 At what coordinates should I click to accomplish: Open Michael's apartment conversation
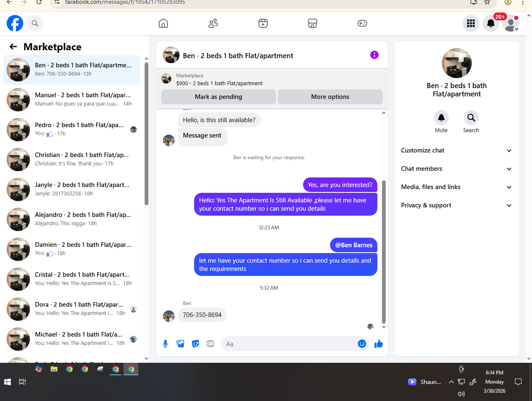click(x=71, y=339)
